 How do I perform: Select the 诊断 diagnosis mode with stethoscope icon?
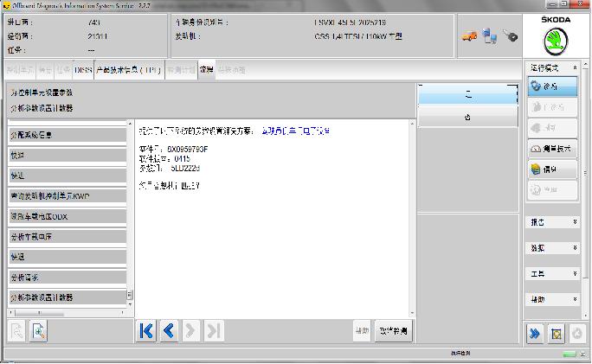point(553,86)
